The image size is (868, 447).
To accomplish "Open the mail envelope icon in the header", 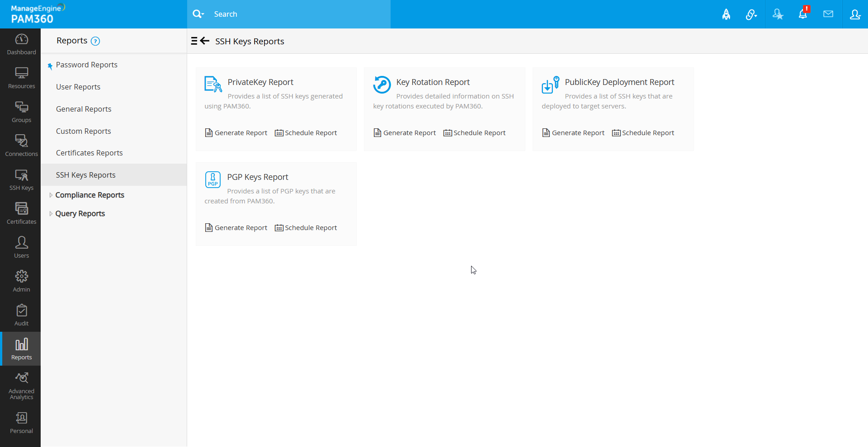I will point(828,14).
